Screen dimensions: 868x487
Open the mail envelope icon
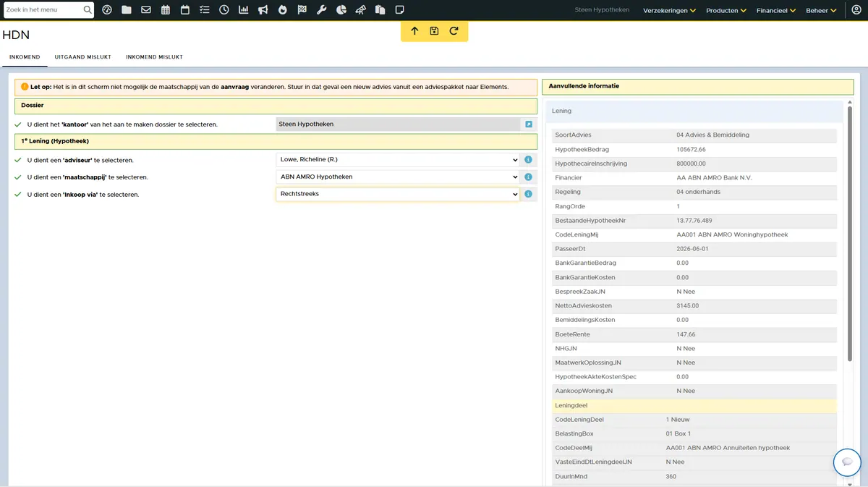point(146,10)
